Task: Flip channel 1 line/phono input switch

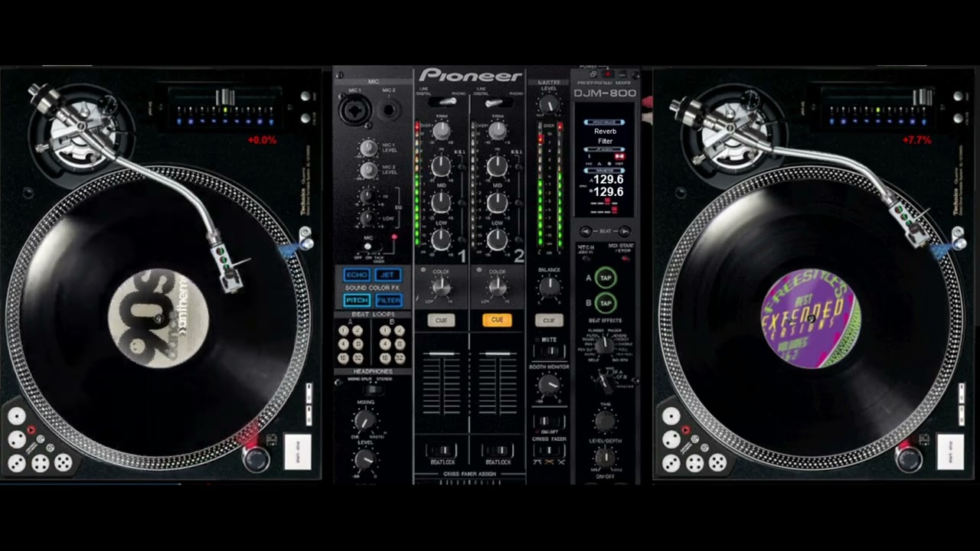Action: pyautogui.click(x=442, y=102)
